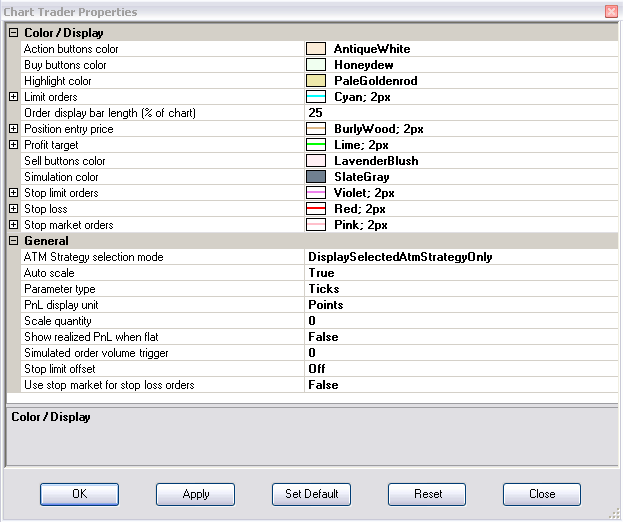
Task: Select the Scale quantity label
Action: coord(58,321)
